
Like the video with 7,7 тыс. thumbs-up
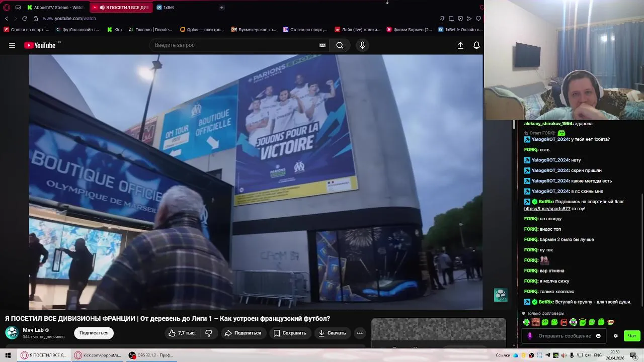point(182,333)
